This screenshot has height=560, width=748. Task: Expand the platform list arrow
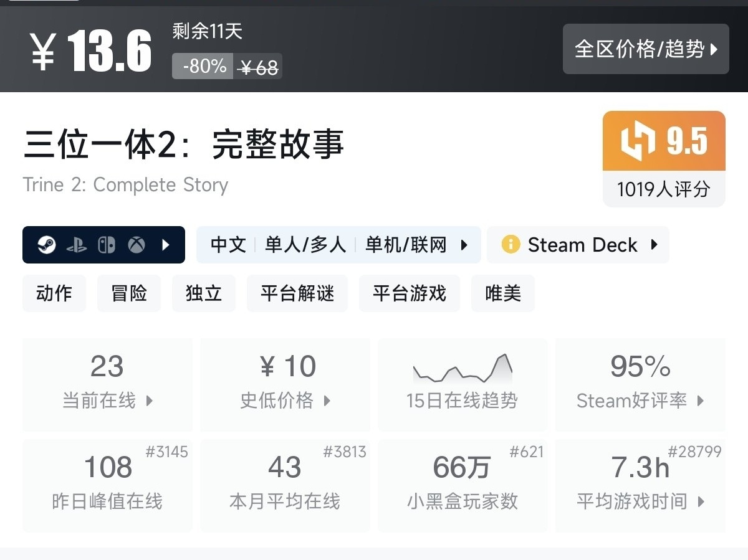coord(166,245)
